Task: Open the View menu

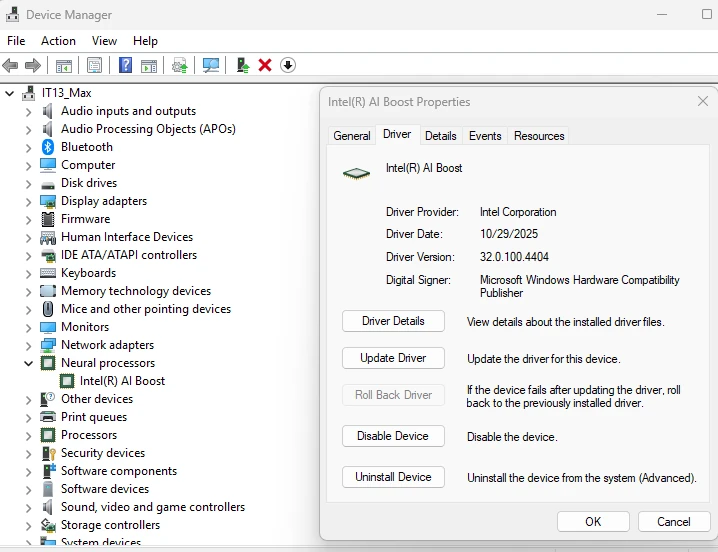Action: pos(104,41)
